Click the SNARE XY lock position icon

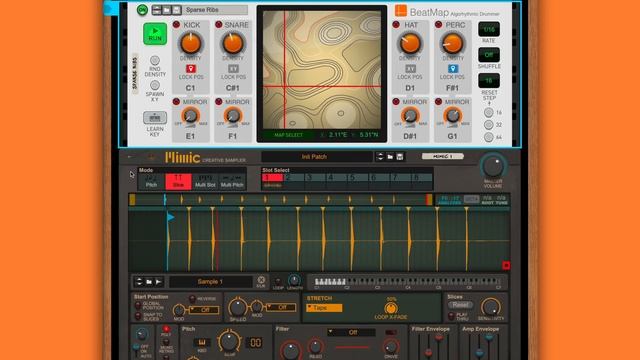coord(233,69)
